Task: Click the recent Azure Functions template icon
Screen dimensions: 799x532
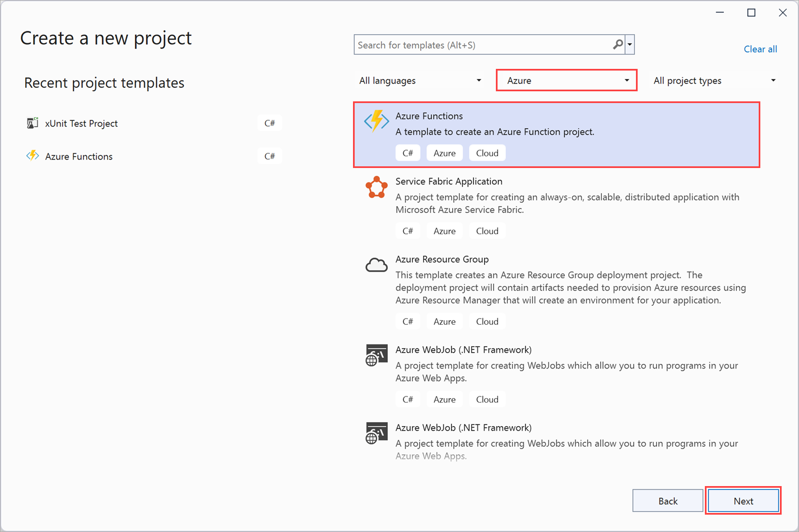Action: (32, 156)
